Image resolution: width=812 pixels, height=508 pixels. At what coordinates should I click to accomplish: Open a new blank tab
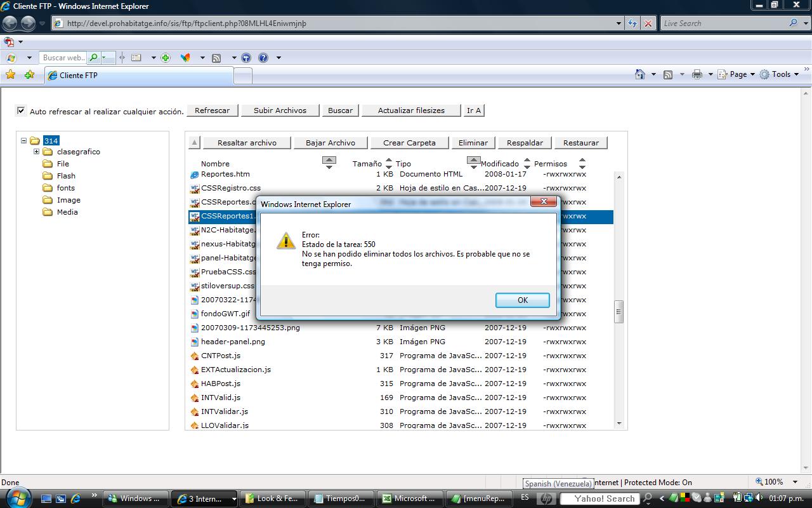pos(243,76)
